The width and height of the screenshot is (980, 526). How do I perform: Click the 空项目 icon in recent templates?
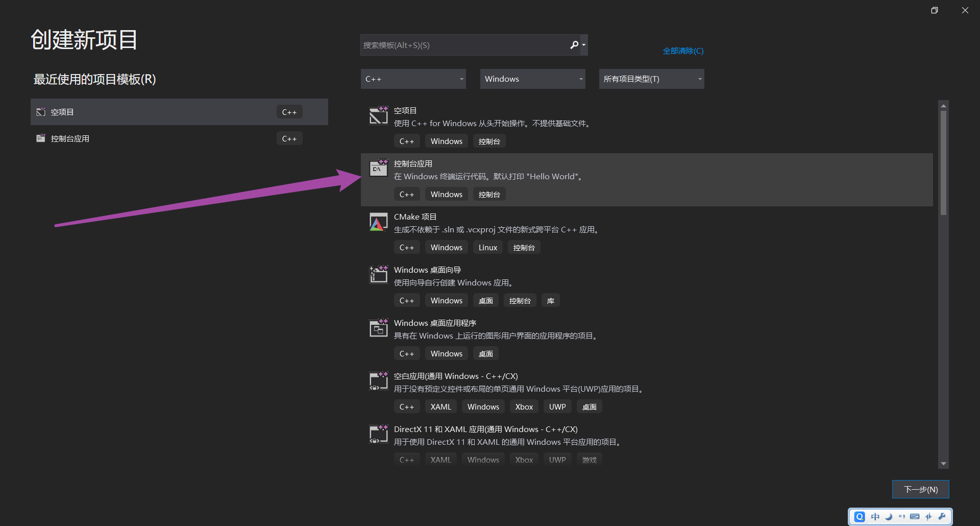[41, 112]
